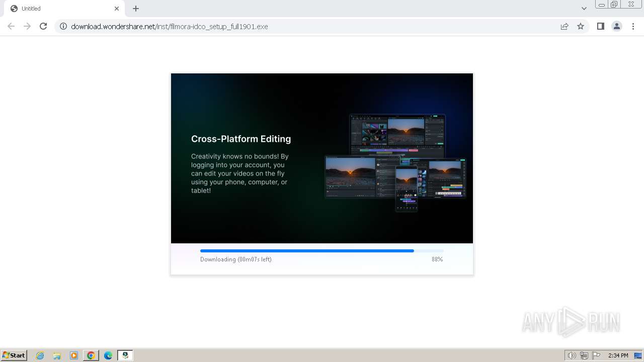The image size is (644, 362).
Task: Switch to Chrome in the taskbar
Action: point(91,355)
